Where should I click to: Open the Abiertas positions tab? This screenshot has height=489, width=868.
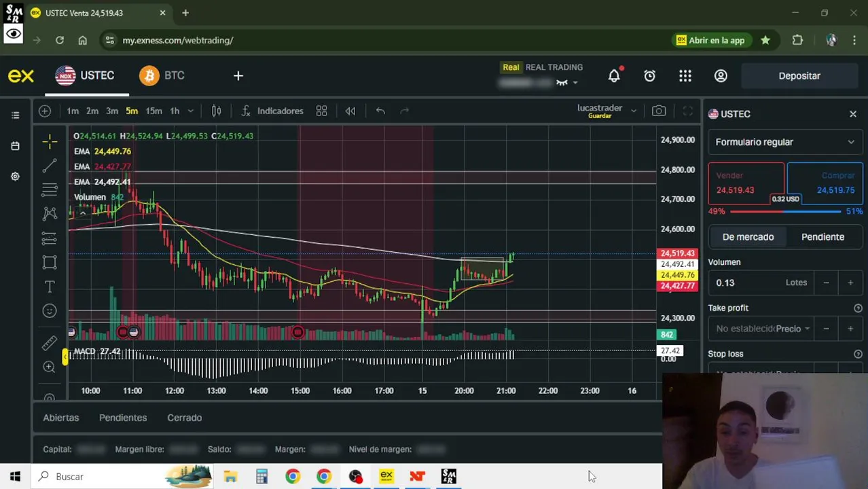61,418
